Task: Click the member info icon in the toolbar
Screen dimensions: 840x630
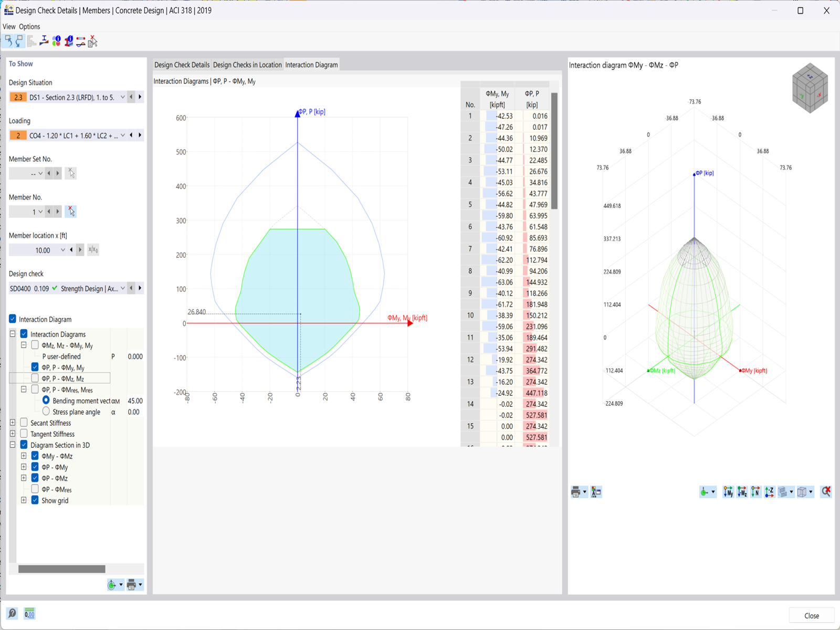Action: [68, 40]
